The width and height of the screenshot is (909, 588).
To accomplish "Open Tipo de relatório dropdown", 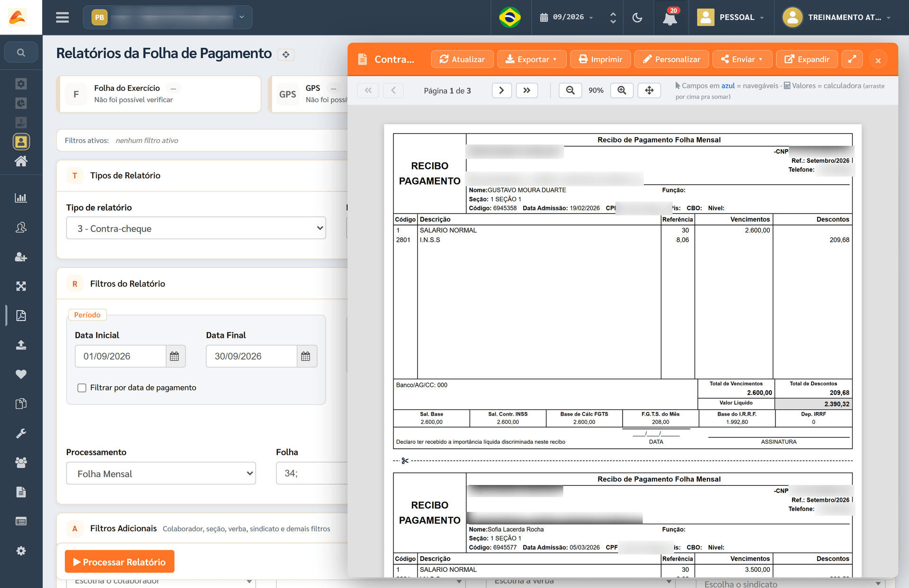I will (x=196, y=228).
